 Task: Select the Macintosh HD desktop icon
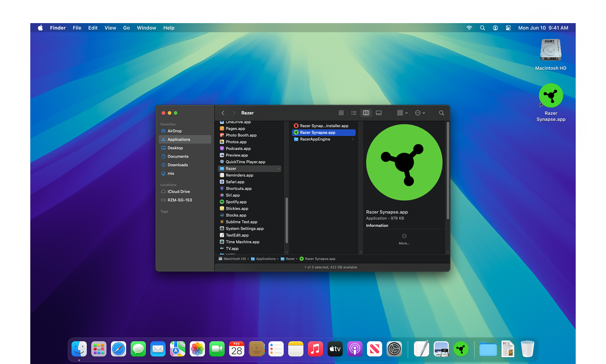tap(551, 55)
